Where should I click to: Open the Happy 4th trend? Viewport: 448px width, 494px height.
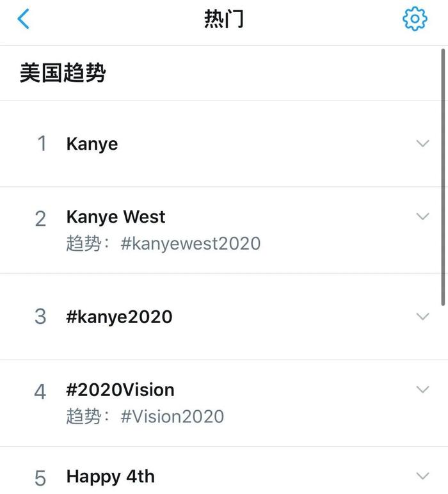click(x=110, y=476)
